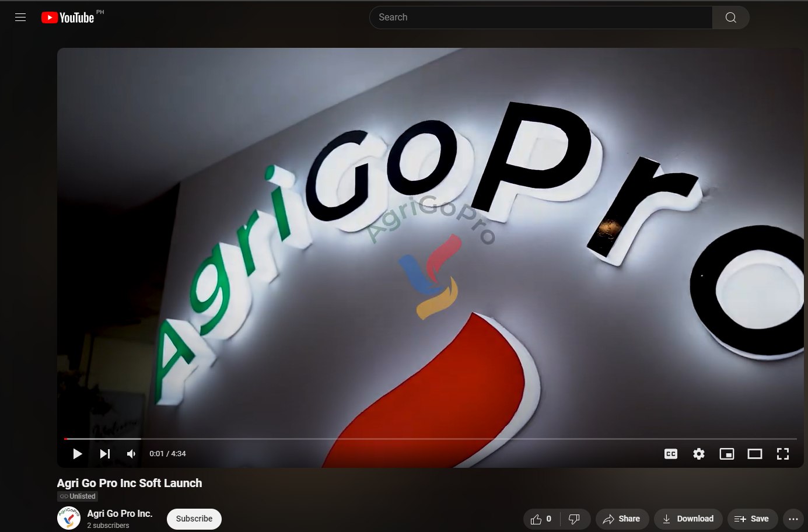Click the magnifier search button
Viewport: 808px width, 532px height.
click(730, 17)
